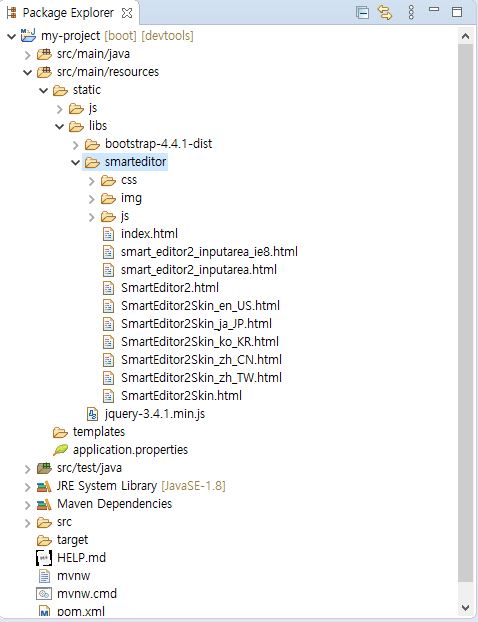Click the my-project Maven project icon
Image resolution: width=478 pixels, height=622 pixels.
(x=28, y=35)
